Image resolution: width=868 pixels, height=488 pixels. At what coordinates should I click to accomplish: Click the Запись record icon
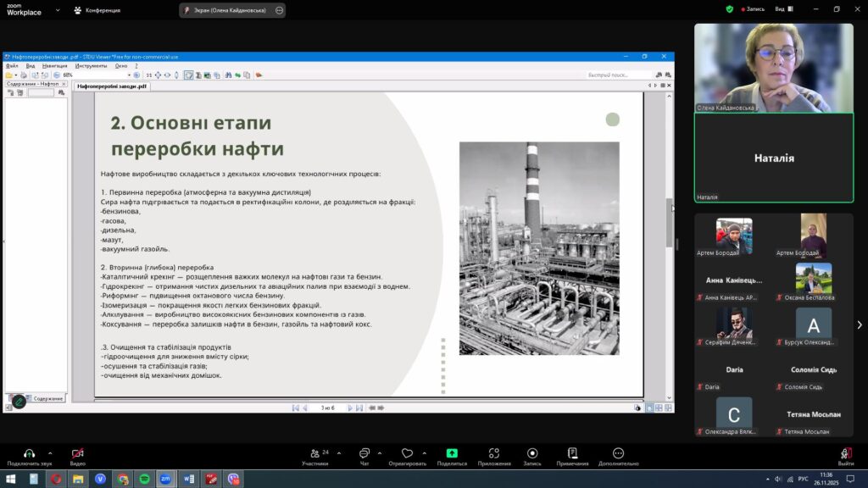tap(532, 453)
